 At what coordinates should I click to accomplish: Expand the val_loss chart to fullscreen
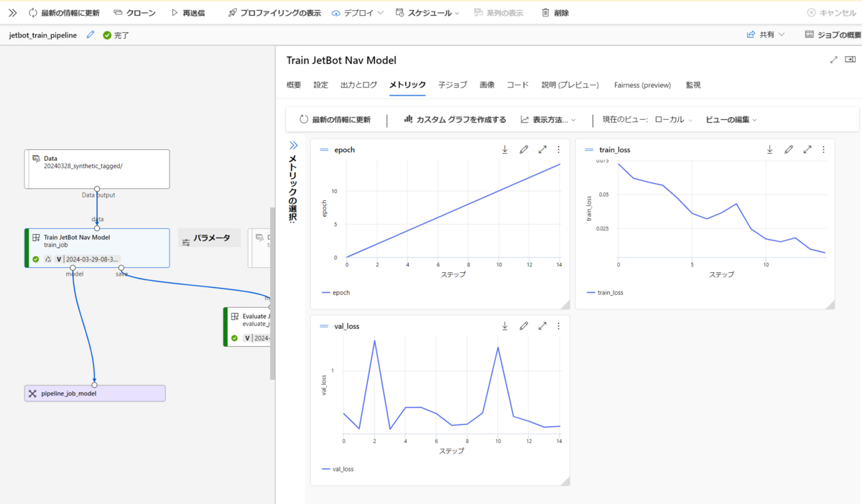coord(542,326)
